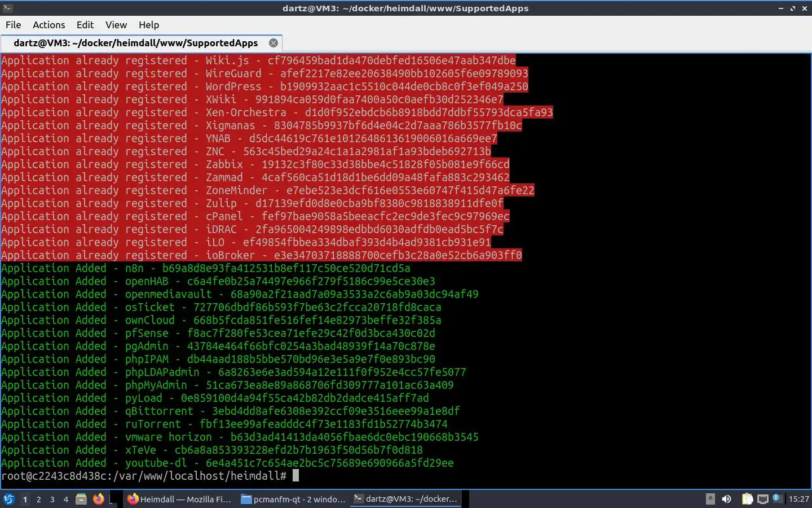Click the Xigmanas already registered line
Image resolution: width=812 pixels, height=508 pixels.
click(262, 125)
